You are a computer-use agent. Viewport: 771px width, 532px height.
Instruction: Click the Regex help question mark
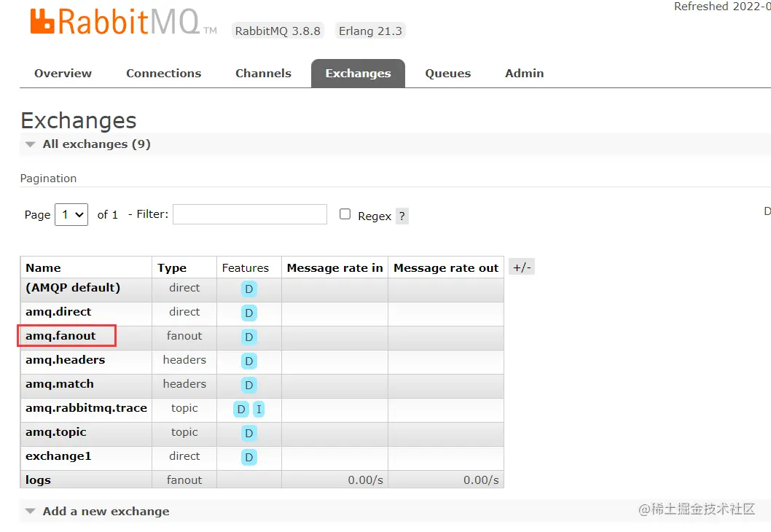pyautogui.click(x=402, y=216)
